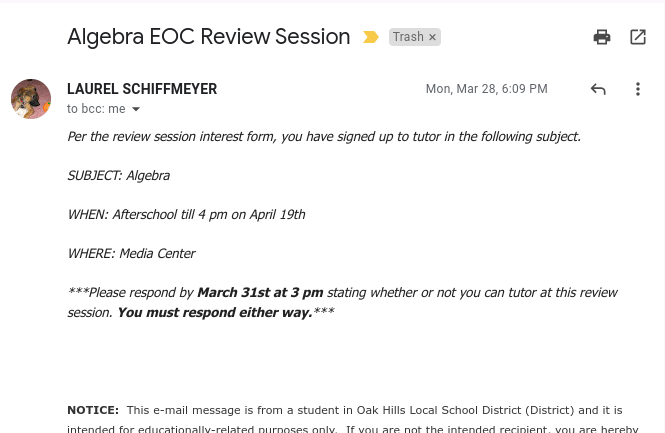The height and width of the screenshot is (433, 665).
Task: Expand recipient details arrow beside 'me'
Action: pos(136,109)
